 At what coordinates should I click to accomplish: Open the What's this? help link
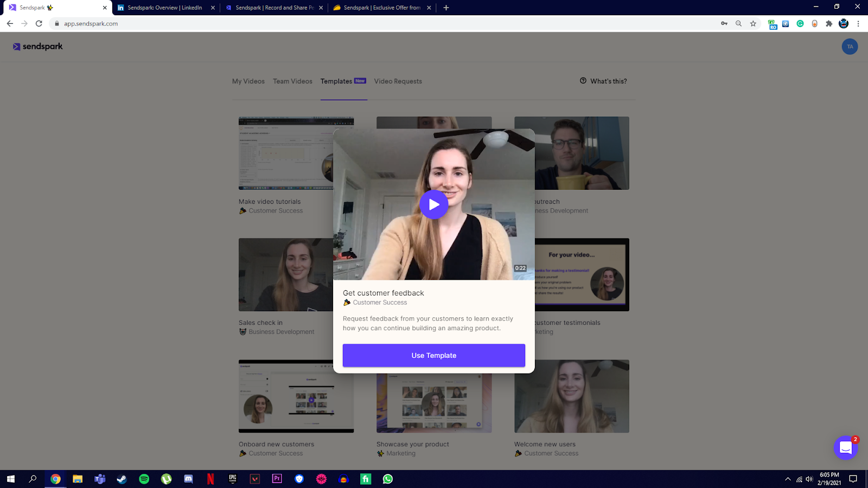603,81
